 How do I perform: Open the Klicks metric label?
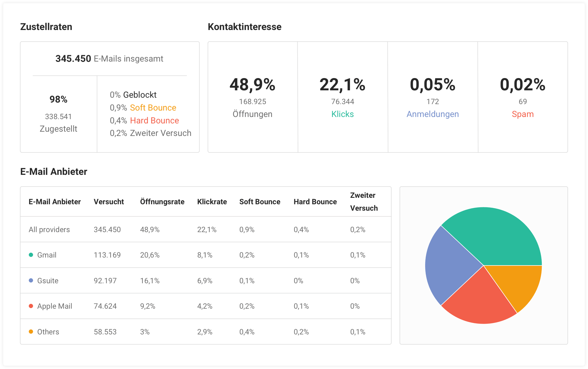[342, 114]
